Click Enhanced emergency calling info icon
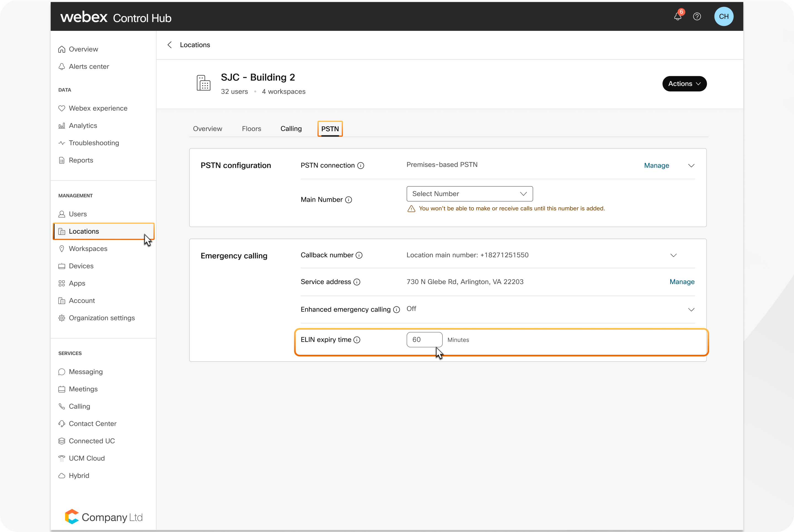 coord(396,310)
